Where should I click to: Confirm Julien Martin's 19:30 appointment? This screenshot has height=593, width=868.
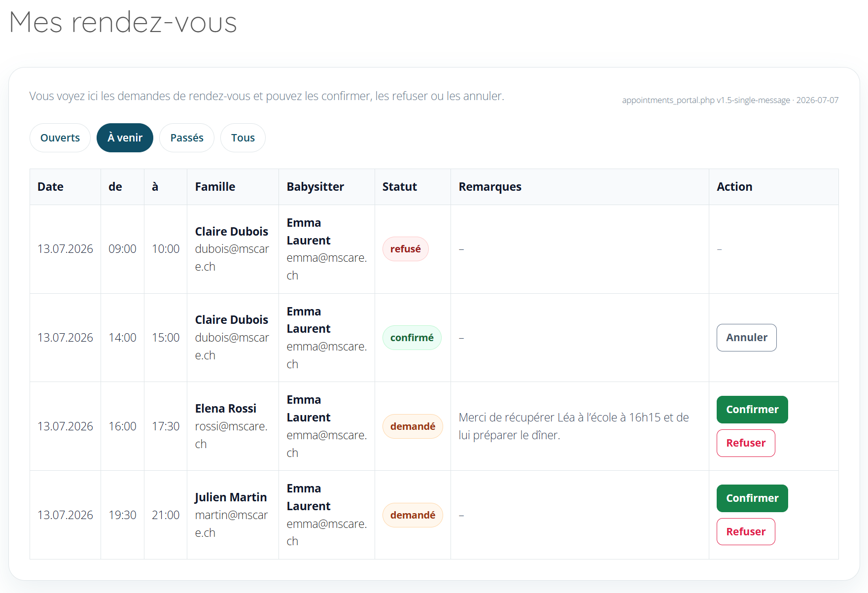pos(752,498)
